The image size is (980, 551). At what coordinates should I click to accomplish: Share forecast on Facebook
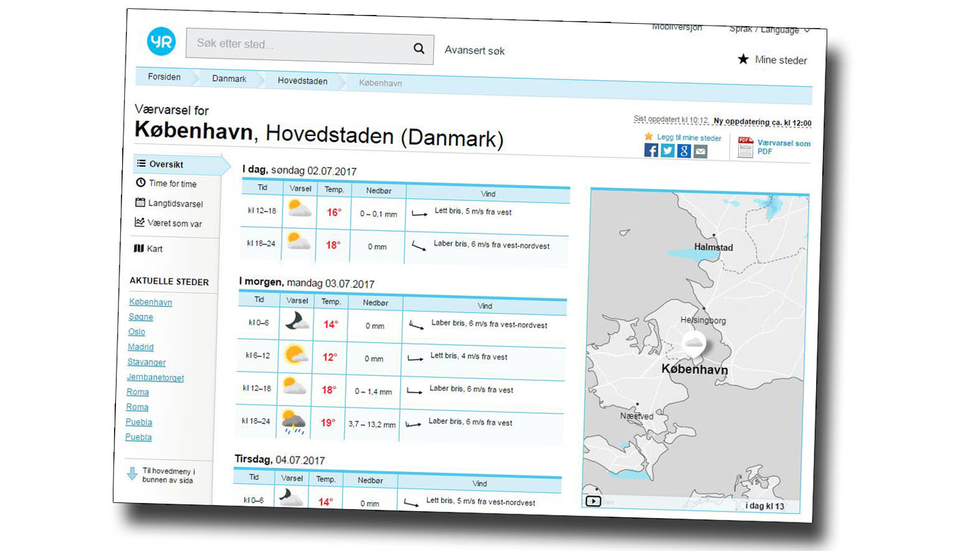point(651,150)
